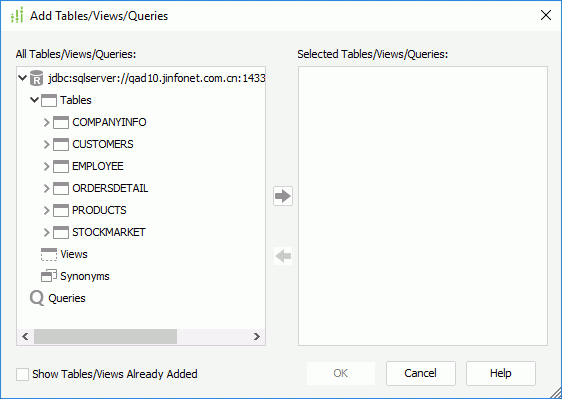Image resolution: width=562 pixels, height=399 pixels.
Task: Select the ORDERSDETAIL label
Action: (110, 188)
